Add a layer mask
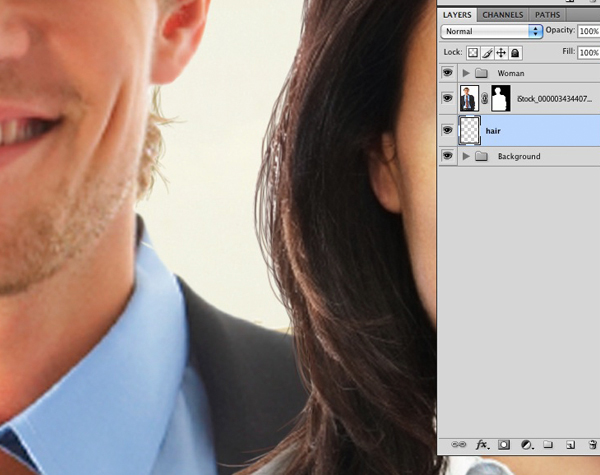 coord(504,444)
